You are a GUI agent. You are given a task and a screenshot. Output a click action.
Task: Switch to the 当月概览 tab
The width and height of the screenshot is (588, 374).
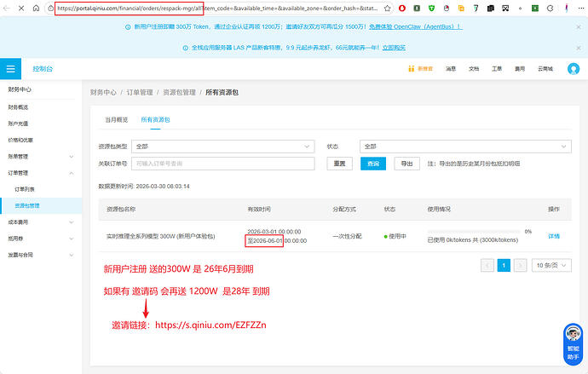tap(117, 120)
